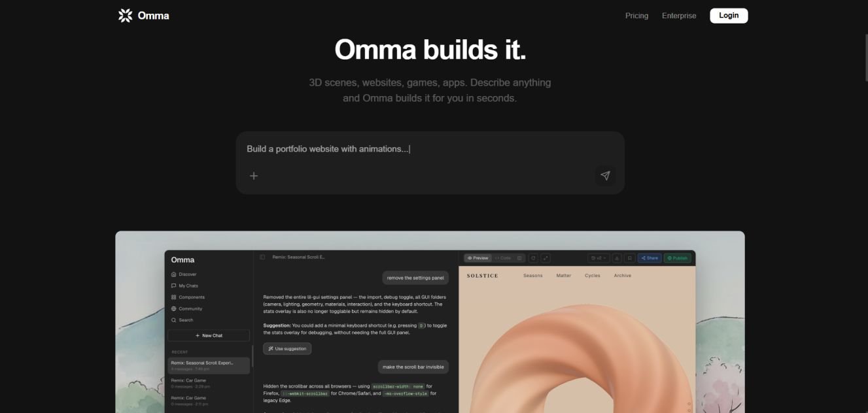Switch to Preview mode
This screenshot has width=868, height=413.
point(477,258)
